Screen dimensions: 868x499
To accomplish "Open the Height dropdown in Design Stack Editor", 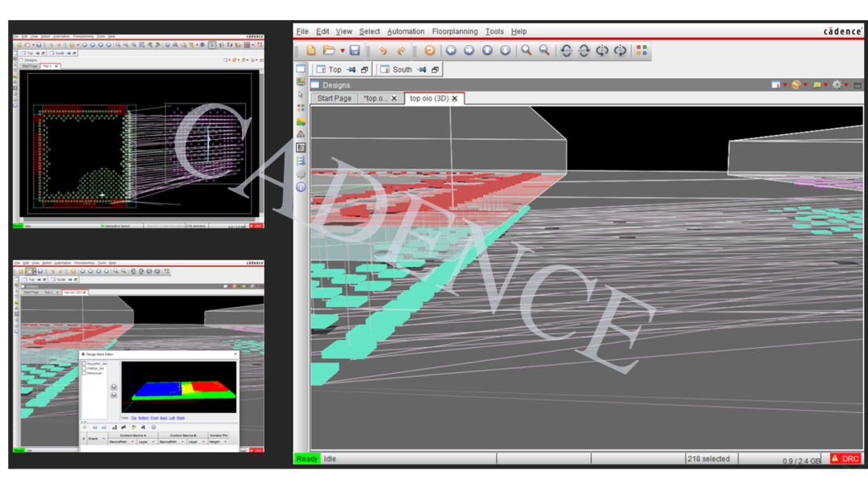I will (225, 441).
